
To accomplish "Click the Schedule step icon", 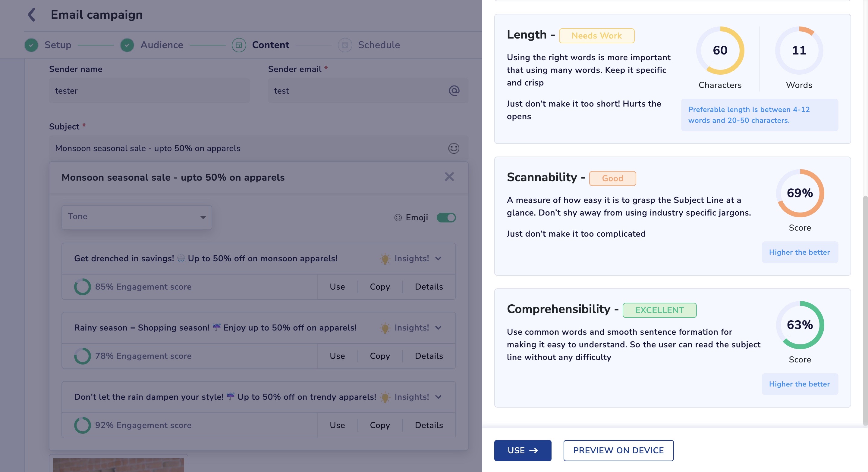I will pos(345,45).
